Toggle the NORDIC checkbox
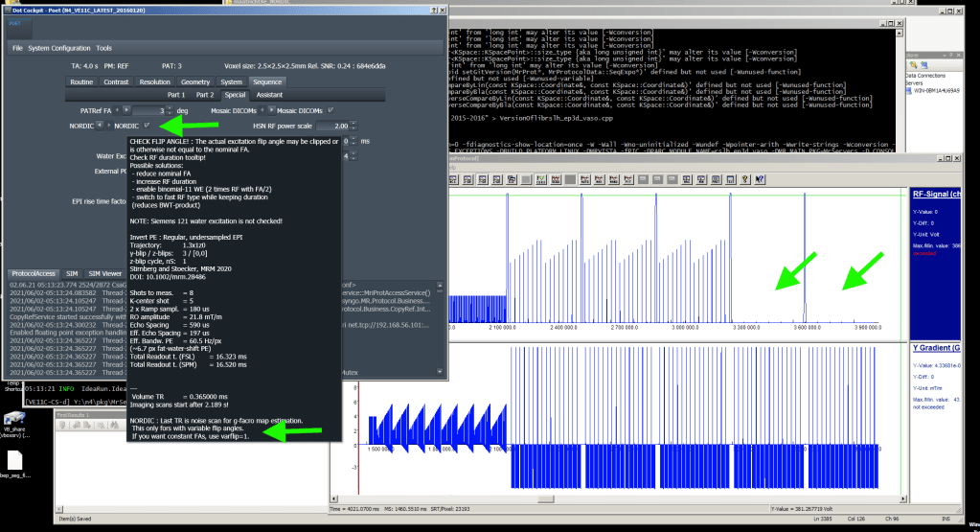Image resolution: width=980 pixels, height=532 pixels. point(147,126)
